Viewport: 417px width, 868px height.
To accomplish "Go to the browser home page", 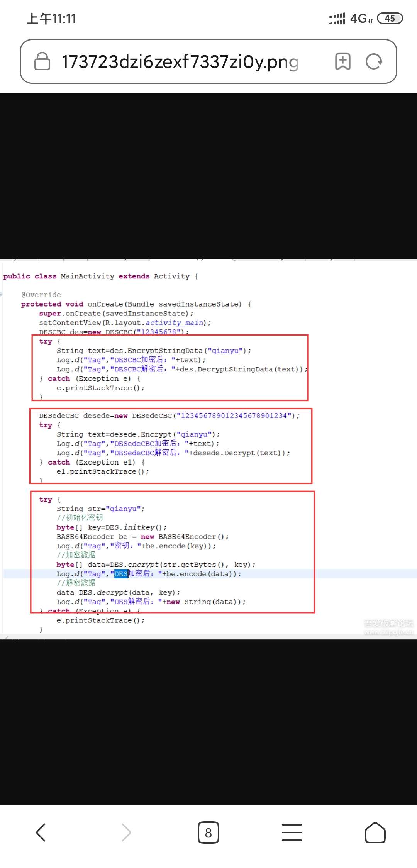I will tap(375, 832).
